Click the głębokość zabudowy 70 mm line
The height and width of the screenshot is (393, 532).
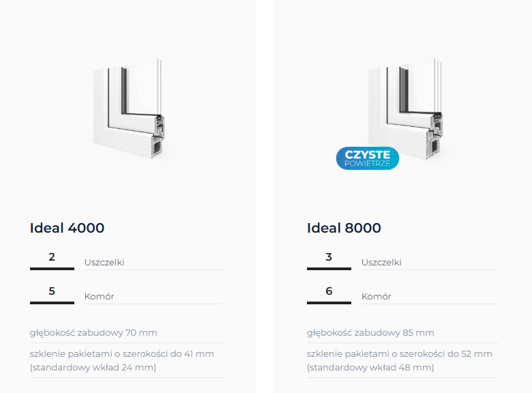[x=93, y=333]
